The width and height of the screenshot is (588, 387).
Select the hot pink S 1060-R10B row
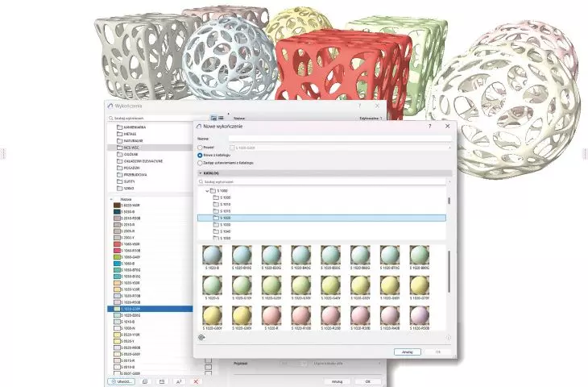click(x=150, y=251)
